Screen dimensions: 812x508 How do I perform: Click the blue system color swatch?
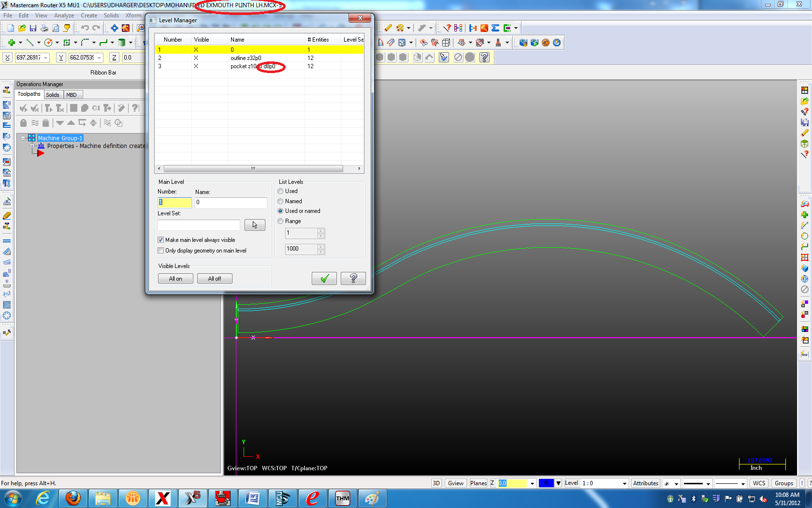click(x=546, y=483)
